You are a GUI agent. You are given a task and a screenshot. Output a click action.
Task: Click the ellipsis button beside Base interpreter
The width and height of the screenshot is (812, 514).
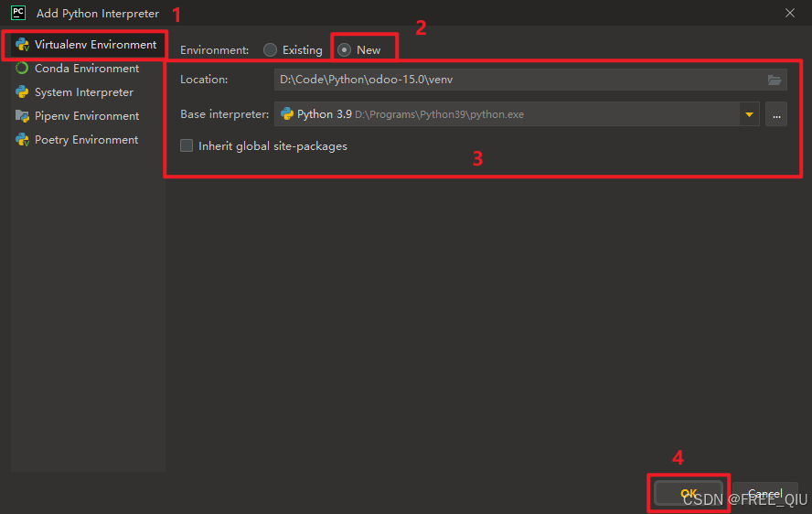coord(776,114)
